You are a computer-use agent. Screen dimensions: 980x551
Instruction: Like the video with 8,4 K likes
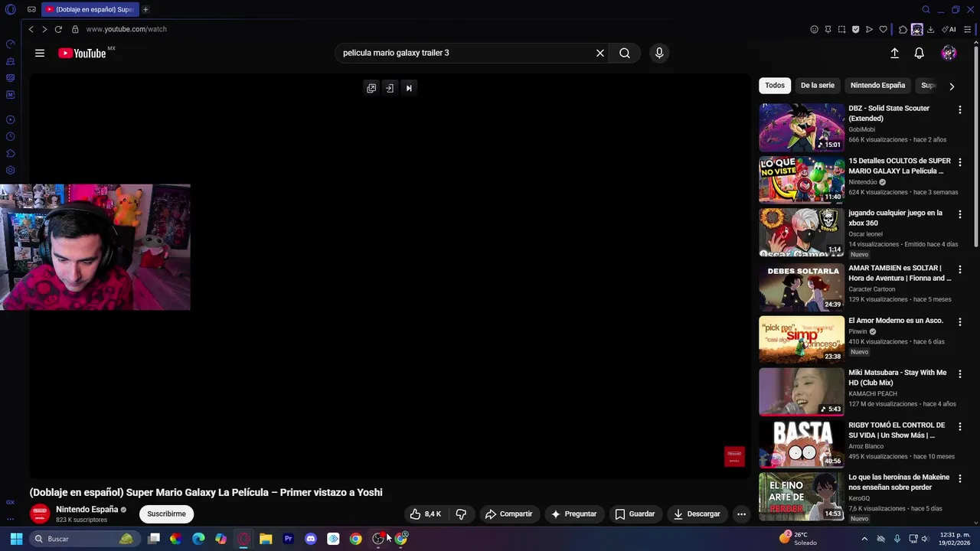click(x=426, y=514)
